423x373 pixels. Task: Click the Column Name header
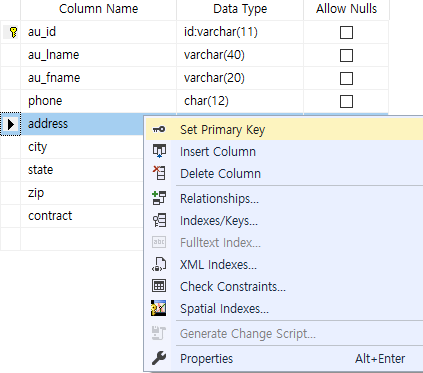pyautogui.click(x=98, y=9)
